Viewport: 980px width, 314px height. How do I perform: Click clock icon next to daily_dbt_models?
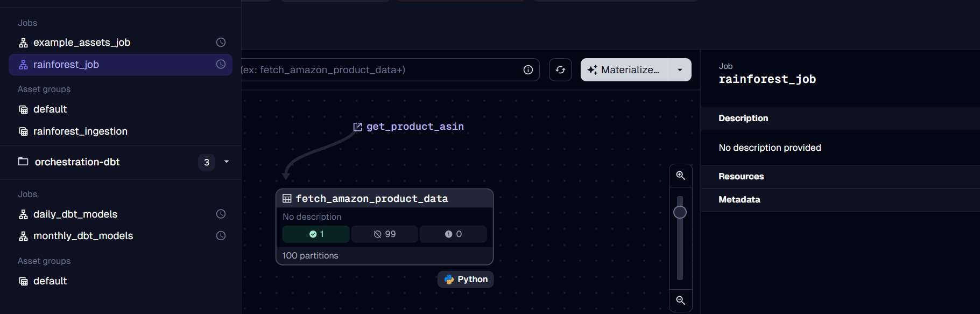(221, 214)
